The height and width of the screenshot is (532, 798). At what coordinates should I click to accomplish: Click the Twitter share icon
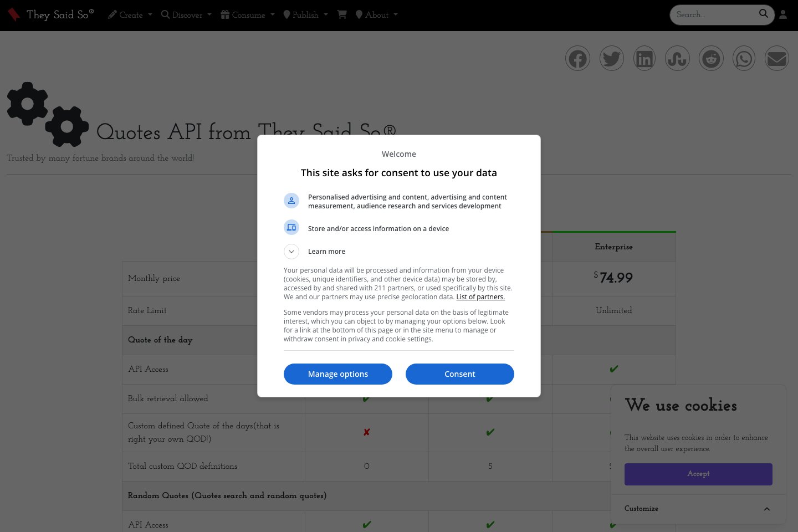611,58
